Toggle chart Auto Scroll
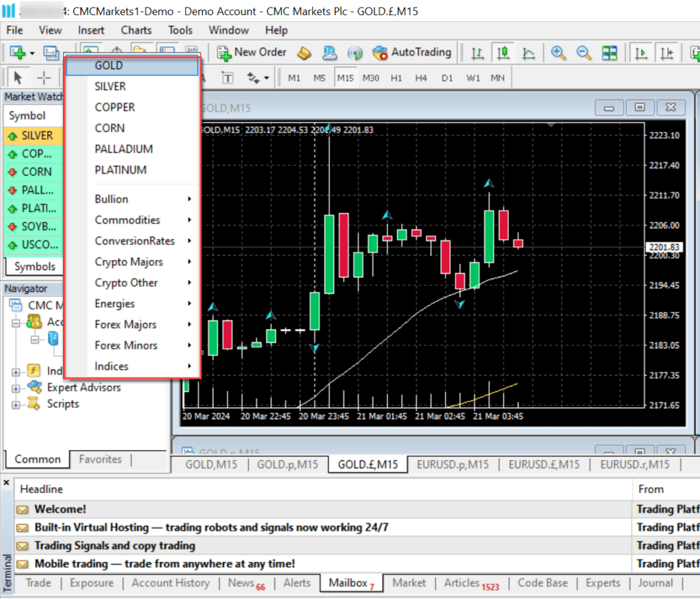700x599 pixels. point(641,53)
